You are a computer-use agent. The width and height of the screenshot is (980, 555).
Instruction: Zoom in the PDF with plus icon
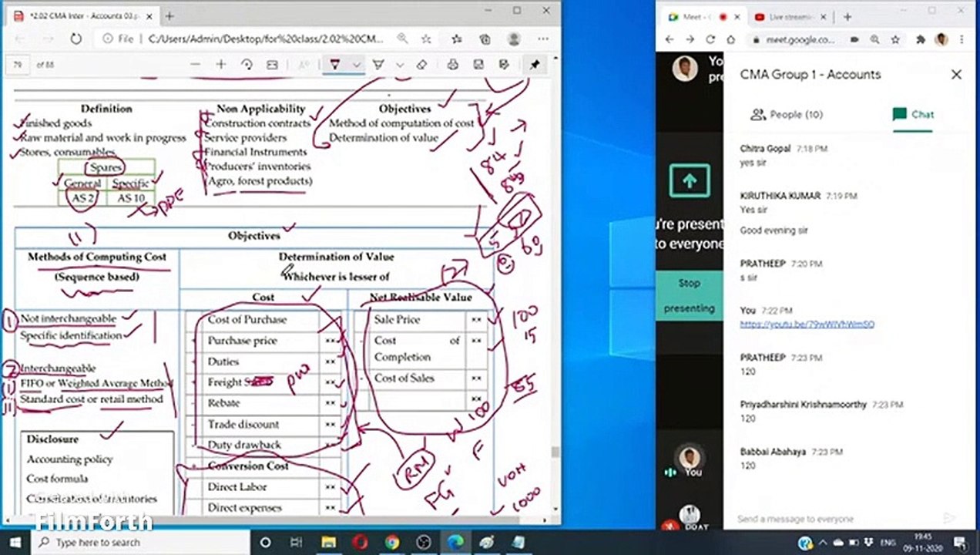(221, 65)
